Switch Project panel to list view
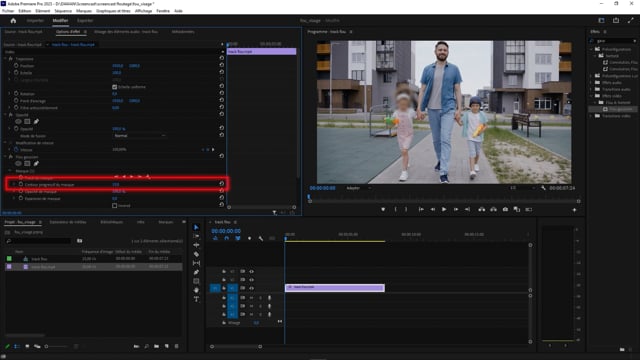 click(x=17, y=346)
